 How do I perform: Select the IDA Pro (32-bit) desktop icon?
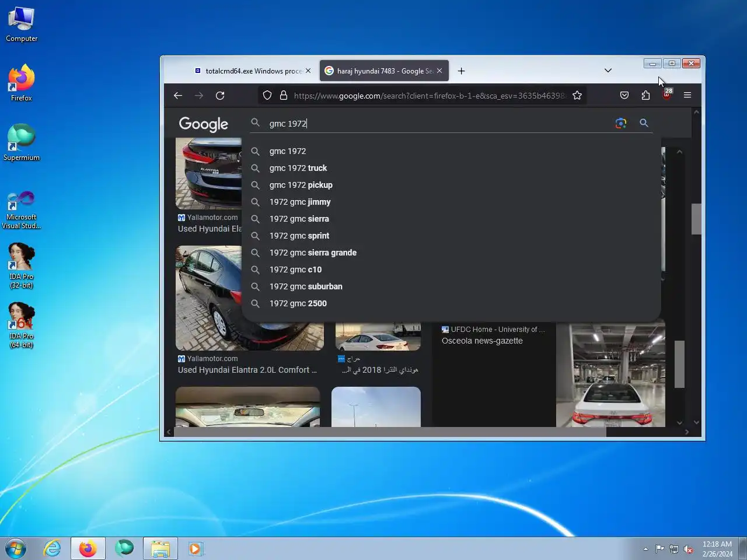click(22, 265)
